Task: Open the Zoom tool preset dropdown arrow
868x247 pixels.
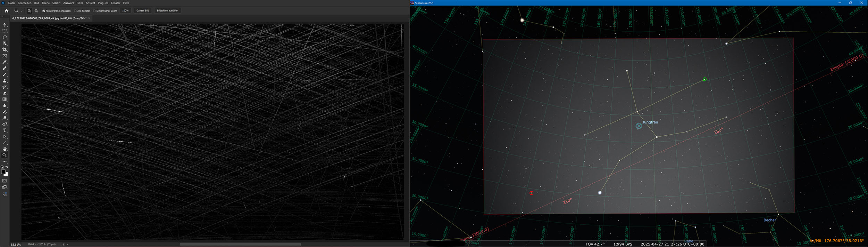Action: (x=22, y=11)
